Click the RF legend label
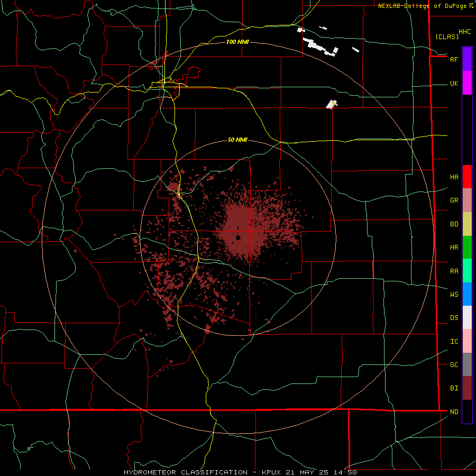 coord(454,59)
